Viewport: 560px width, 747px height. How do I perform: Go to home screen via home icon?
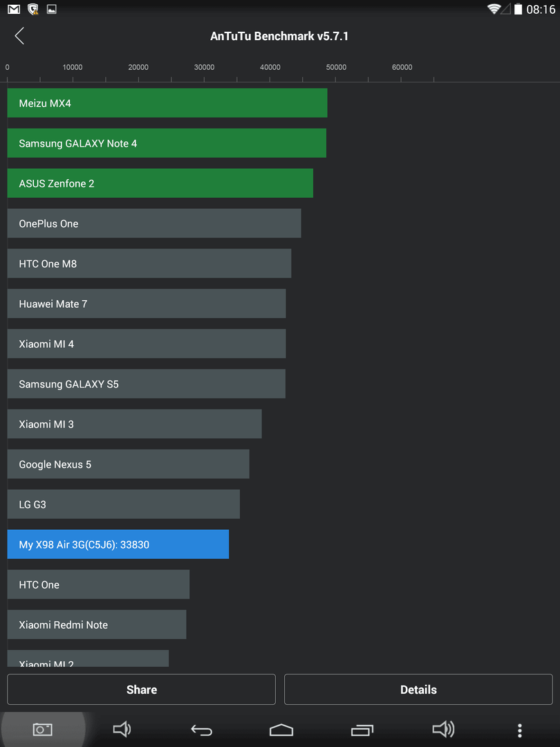tap(281, 730)
